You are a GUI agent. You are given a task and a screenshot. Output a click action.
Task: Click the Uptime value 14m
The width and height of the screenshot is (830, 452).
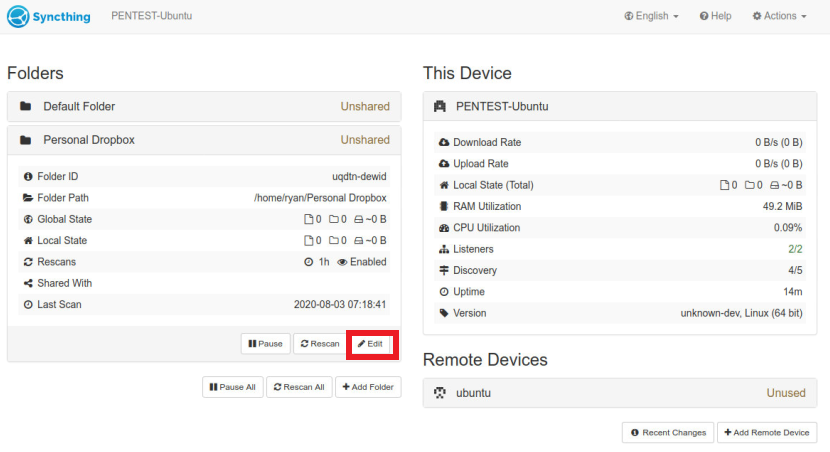792,292
